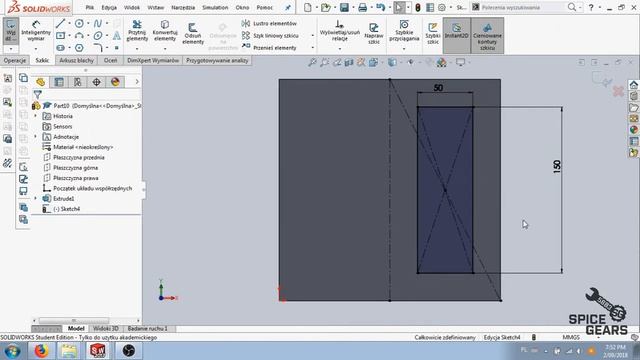640x360 pixels.
Task: Open the Plik menu
Action: 89,7
